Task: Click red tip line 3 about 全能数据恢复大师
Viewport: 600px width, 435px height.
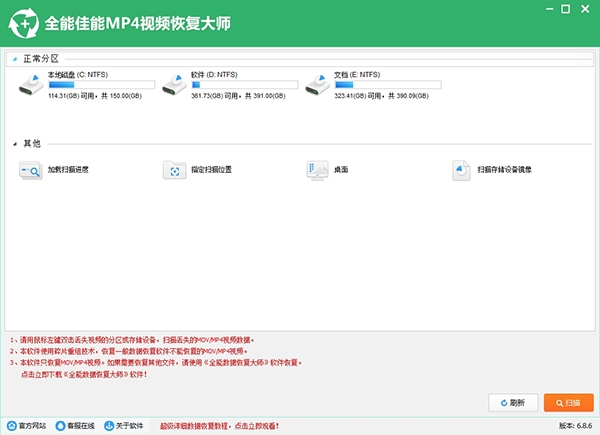Action: point(156,363)
